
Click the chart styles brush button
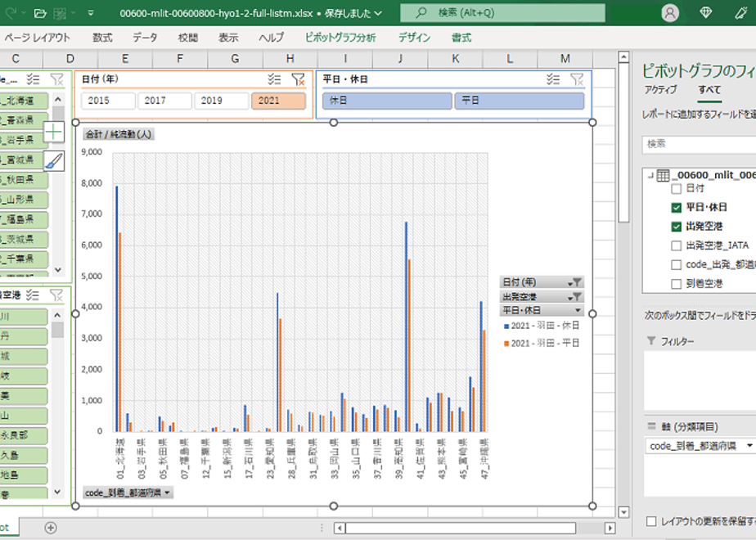point(53,161)
